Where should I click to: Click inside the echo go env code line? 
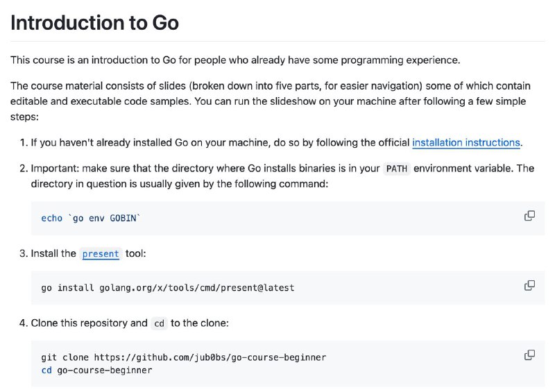[91, 218]
